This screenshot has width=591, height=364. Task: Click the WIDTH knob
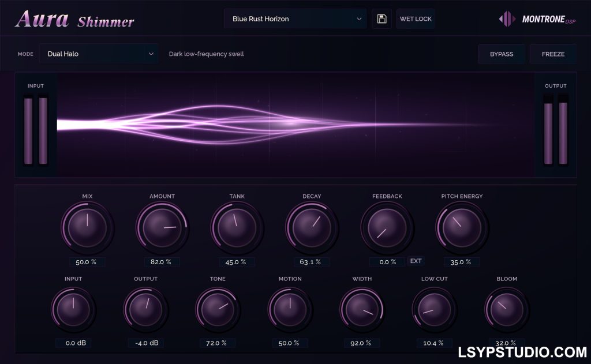(362, 310)
